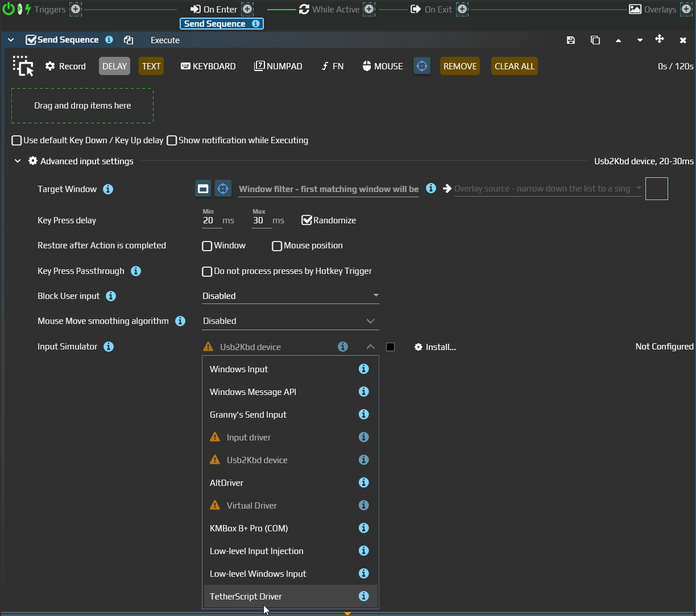Enable restore Mouse position checkbox
696x616 pixels.
(x=277, y=246)
